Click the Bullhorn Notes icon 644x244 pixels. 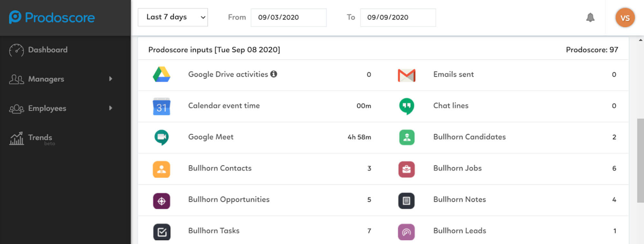(x=406, y=201)
